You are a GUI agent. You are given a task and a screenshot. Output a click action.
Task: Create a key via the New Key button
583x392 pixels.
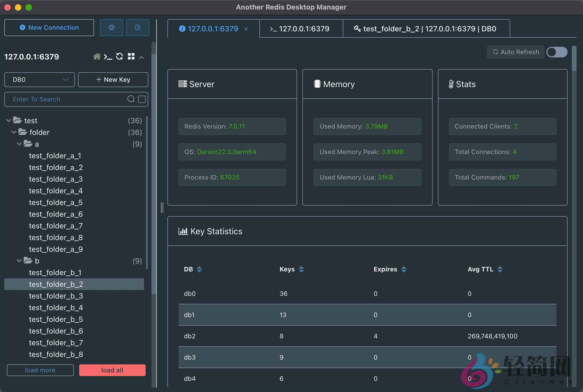click(x=113, y=79)
